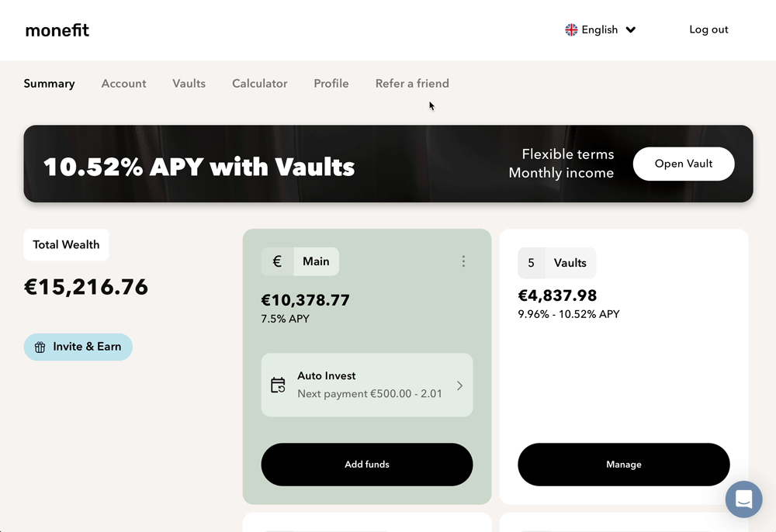Click the Open Vault button
Image resolution: width=776 pixels, height=532 pixels.
click(683, 164)
